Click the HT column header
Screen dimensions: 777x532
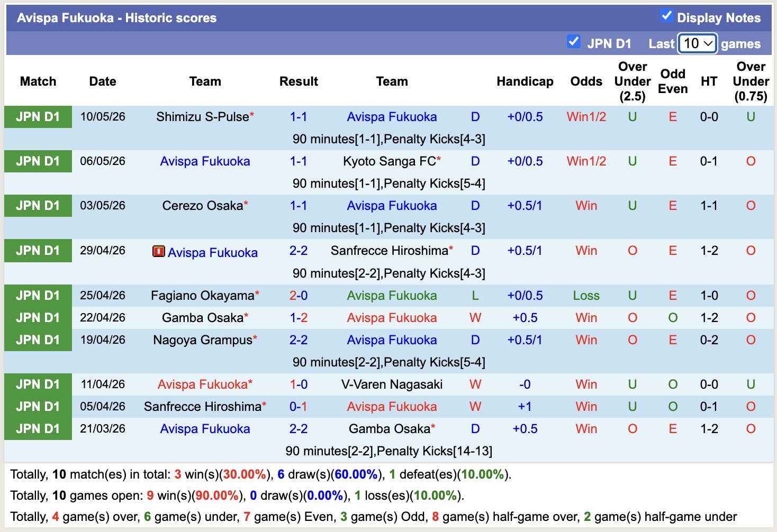point(709,81)
